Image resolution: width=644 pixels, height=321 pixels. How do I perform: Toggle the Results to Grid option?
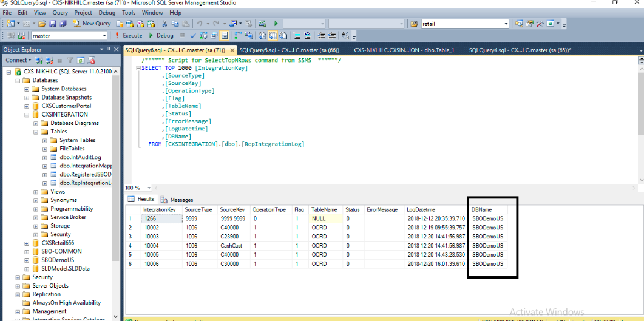(x=273, y=36)
